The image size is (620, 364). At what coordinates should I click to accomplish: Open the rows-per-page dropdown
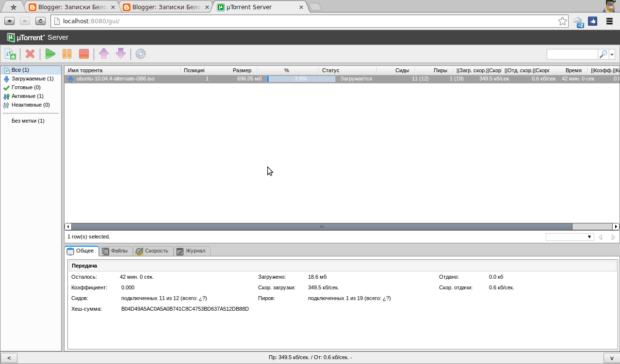pyautogui.click(x=570, y=237)
